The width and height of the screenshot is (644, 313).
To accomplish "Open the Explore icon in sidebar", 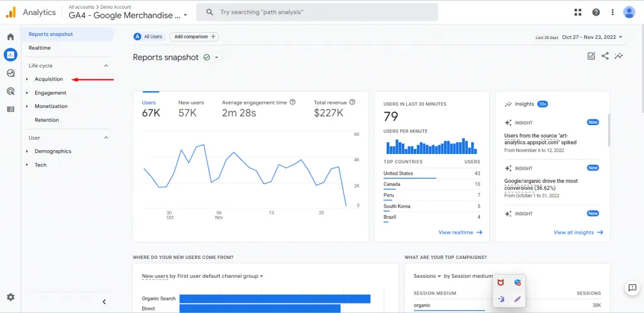I will [x=11, y=73].
